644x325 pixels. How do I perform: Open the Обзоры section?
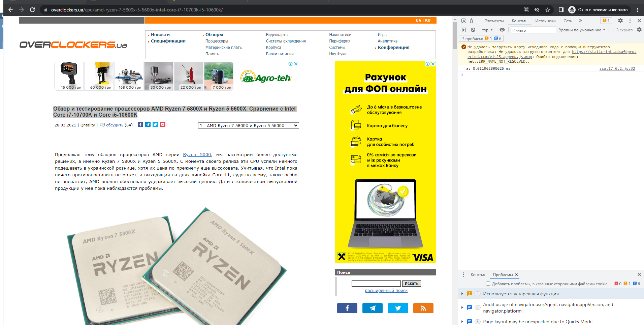pos(214,34)
